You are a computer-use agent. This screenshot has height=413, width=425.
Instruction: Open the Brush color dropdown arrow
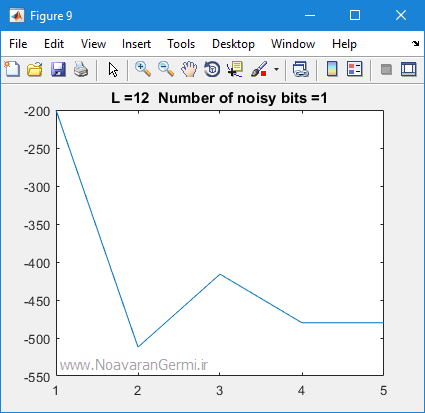tap(276, 70)
